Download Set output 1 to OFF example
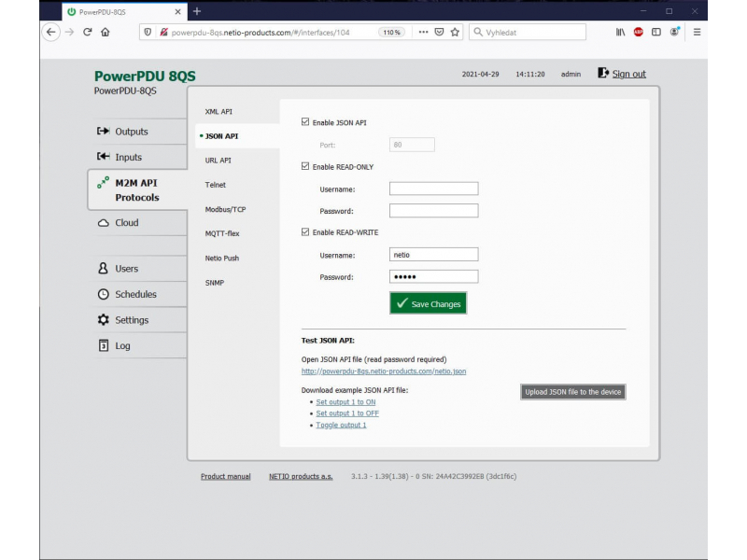The height and width of the screenshot is (560, 747). point(347,413)
